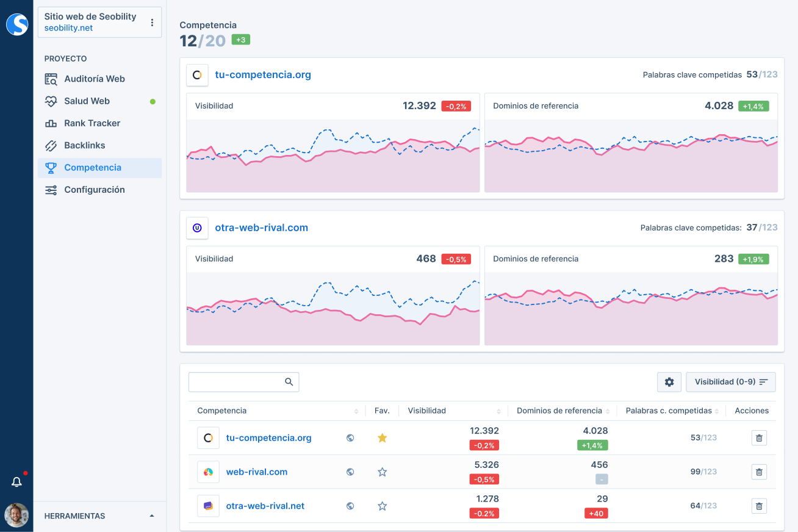Click the otra-web-rival.com visibility chart
The width and height of the screenshot is (798, 532).
332,308
